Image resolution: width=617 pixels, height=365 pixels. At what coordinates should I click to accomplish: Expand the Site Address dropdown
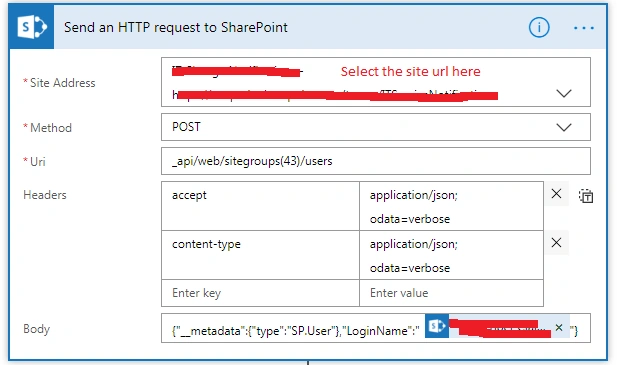point(564,94)
